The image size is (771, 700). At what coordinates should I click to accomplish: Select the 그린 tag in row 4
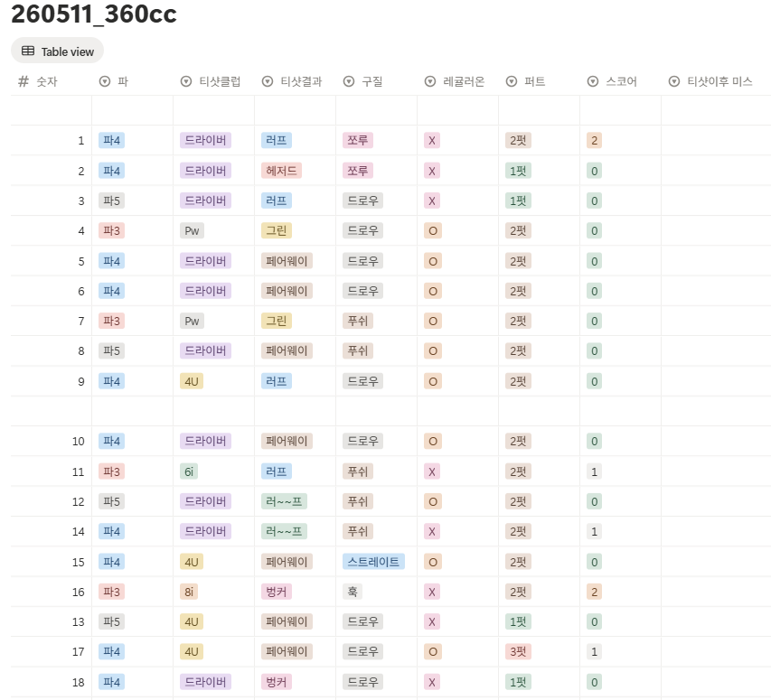pyautogui.click(x=277, y=231)
